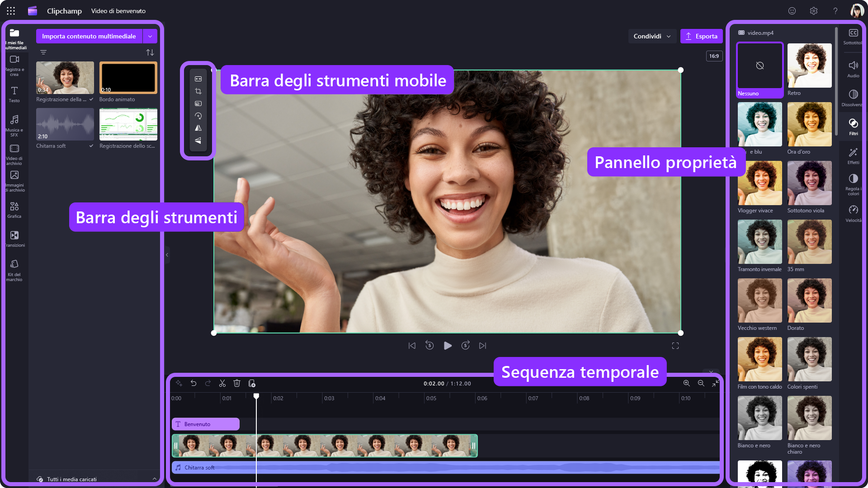Open Video di archivio library
Screen dimensions: 868x488
[x=14, y=155]
